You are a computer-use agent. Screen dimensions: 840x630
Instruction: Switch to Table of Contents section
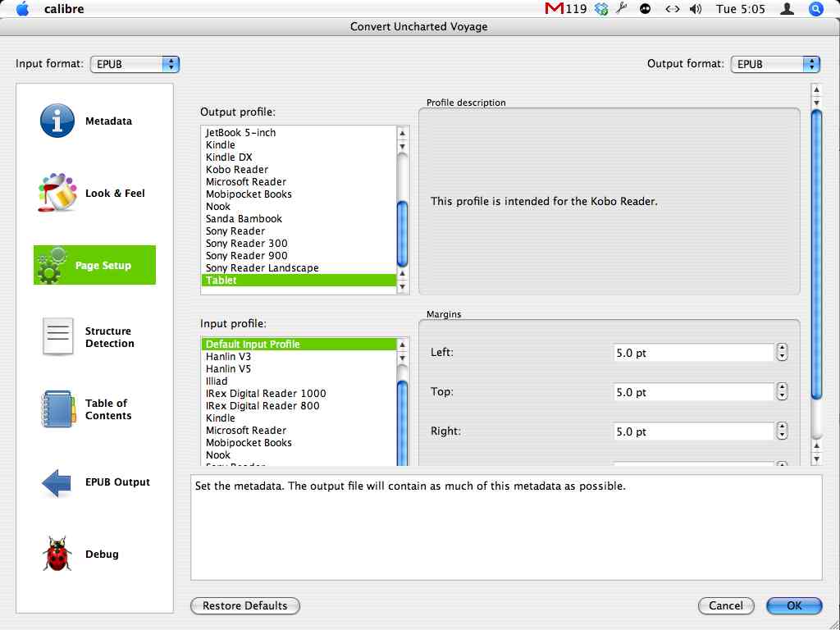point(107,409)
